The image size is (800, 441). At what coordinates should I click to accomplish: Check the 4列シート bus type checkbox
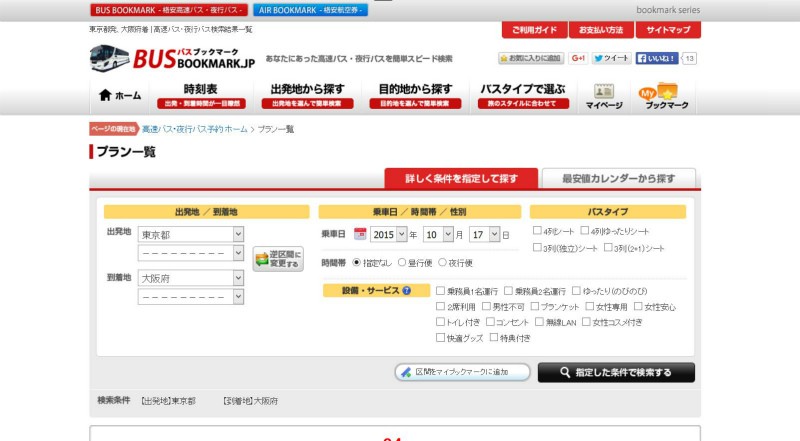(537, 231)
